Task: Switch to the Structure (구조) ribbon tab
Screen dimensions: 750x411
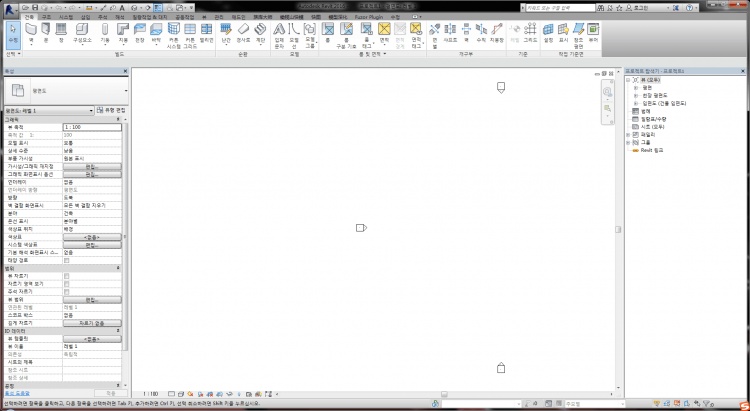Action: (x=47, y=17)
